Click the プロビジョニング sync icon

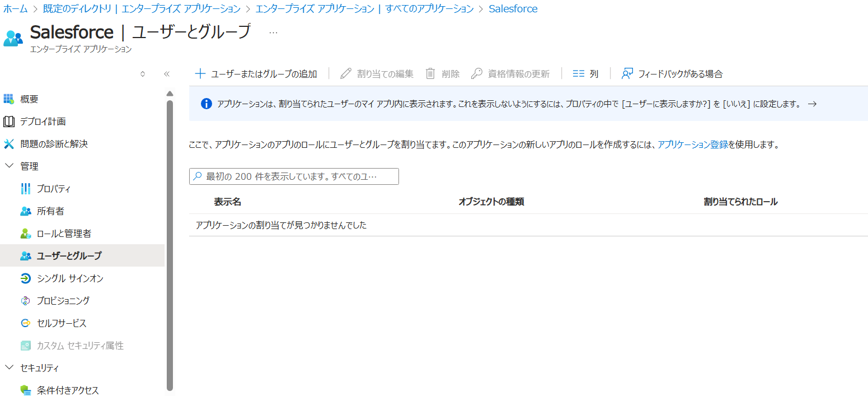(25, 301)
